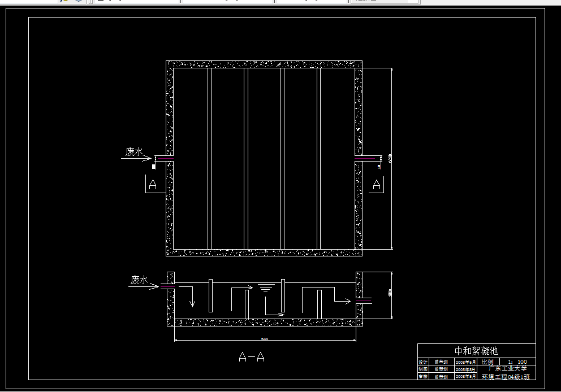Viewport: 561px width, 392px height.
Task: Click the name cell in the 审核 row
Action: coord(441,377)
